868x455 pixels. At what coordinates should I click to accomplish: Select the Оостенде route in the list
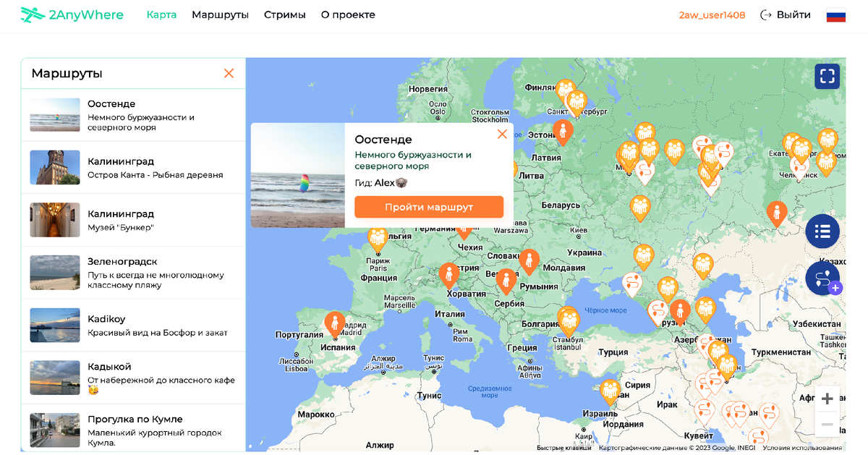click(133, 115)
